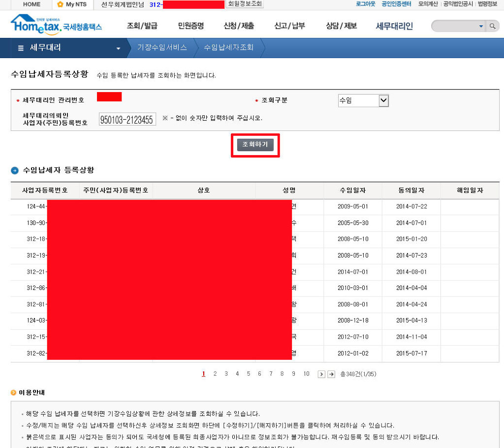Go to page 8
This screenshot has height=448, width=504.
(282, 374)
